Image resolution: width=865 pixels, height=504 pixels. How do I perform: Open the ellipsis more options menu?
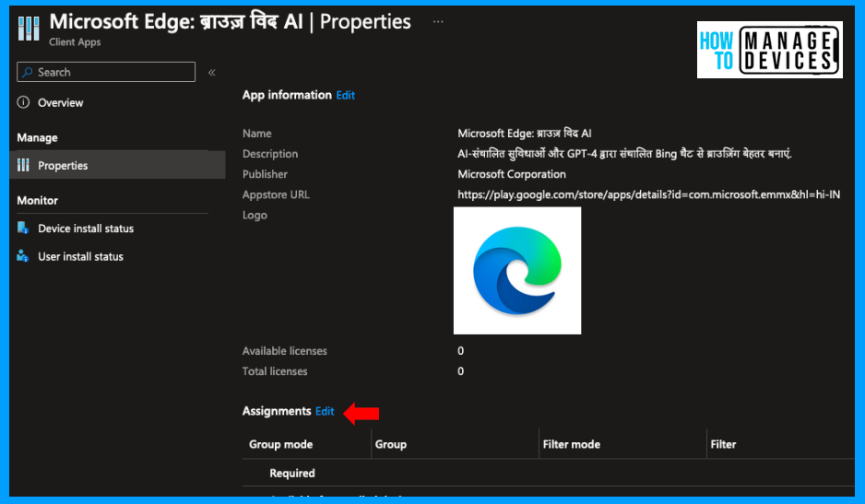(x=438, y=22)
